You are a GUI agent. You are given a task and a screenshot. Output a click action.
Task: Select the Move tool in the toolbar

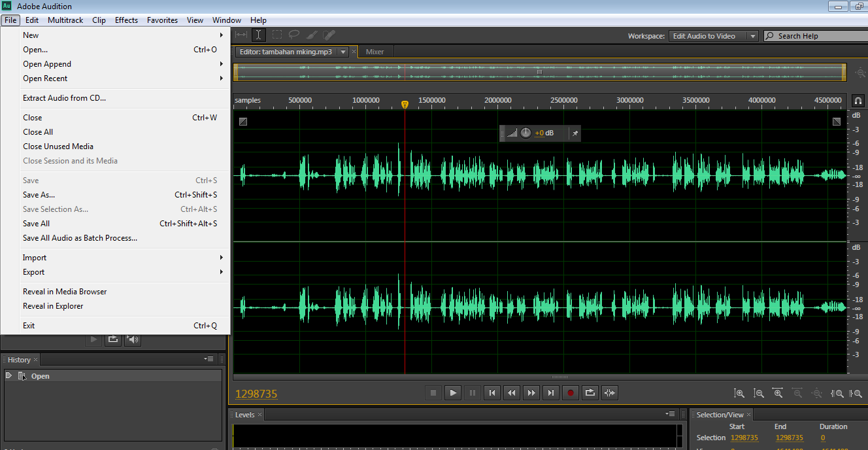(240, 35)
